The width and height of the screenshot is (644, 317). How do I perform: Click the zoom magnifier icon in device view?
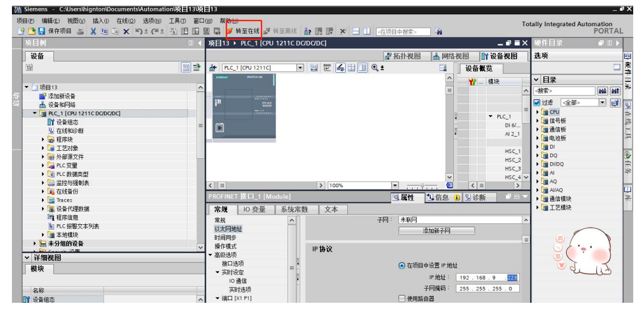(375, 68)
